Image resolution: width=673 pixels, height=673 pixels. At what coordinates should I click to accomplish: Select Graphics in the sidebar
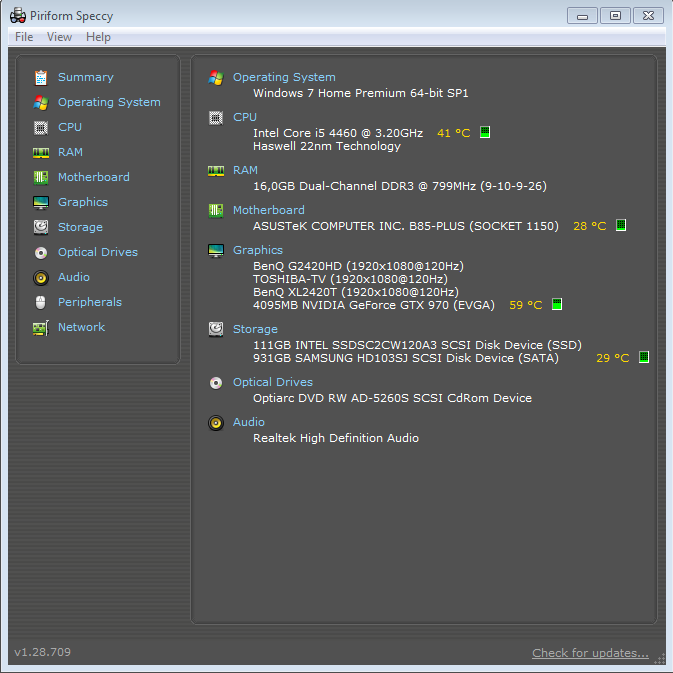coord(83,202)
